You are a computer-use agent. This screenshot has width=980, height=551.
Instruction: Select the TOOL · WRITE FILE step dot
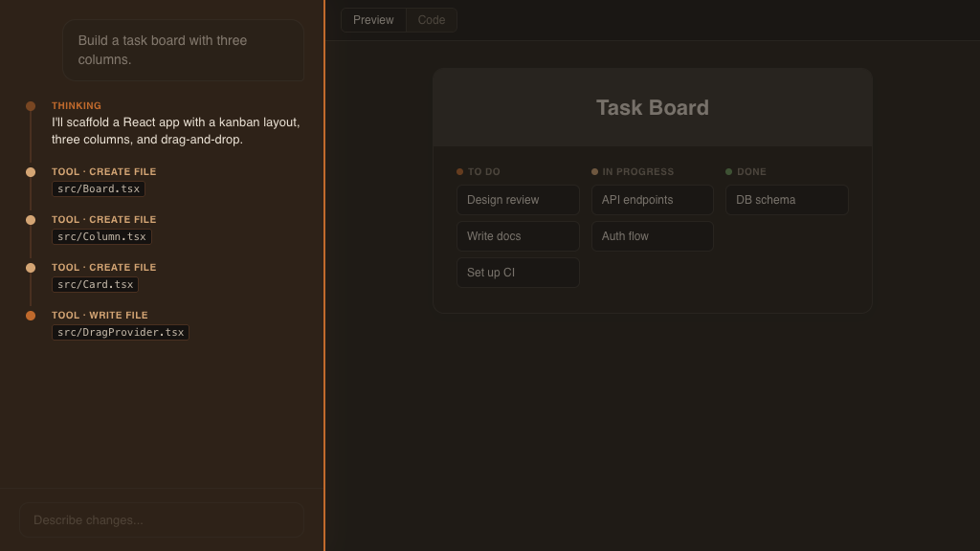pos(32,316)
